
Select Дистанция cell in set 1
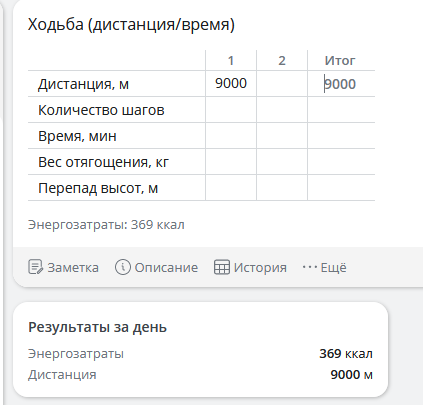click(x=231, y=84)
